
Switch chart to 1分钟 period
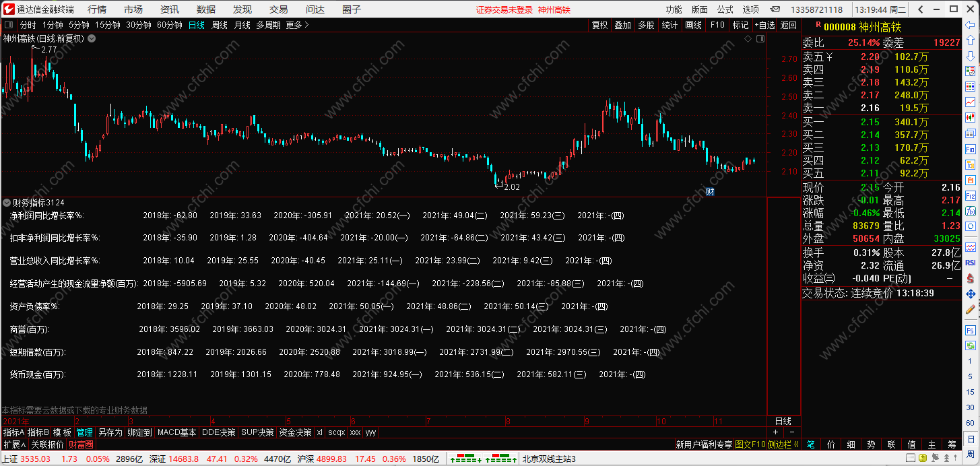52,25
